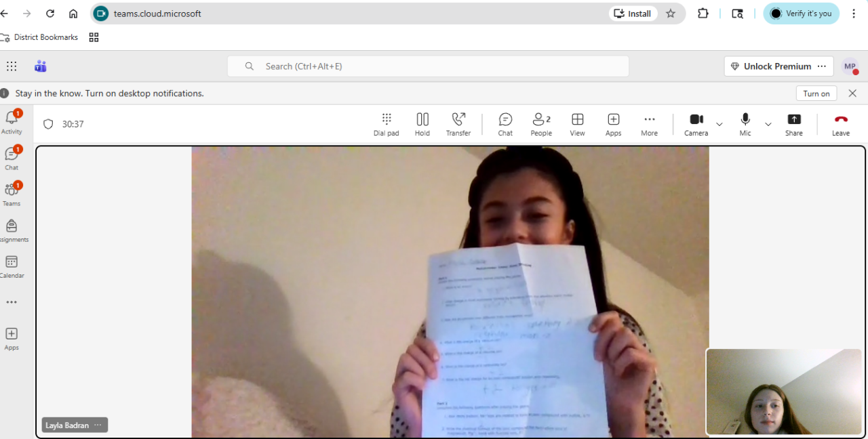This screenshot has height=439, width=868.
Task: Open District Bookmarks folder
Action: pyautogui.click(x=39, y=37)
